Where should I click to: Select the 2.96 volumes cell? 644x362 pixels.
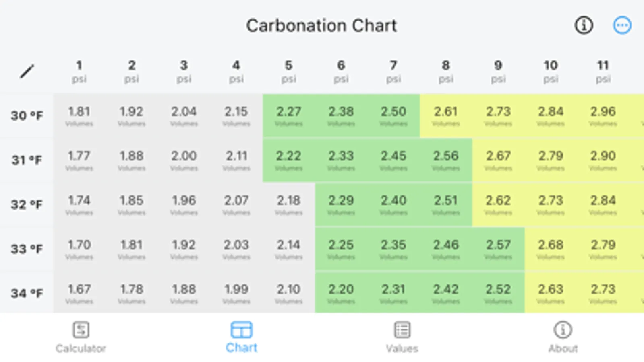click(603, 116)
